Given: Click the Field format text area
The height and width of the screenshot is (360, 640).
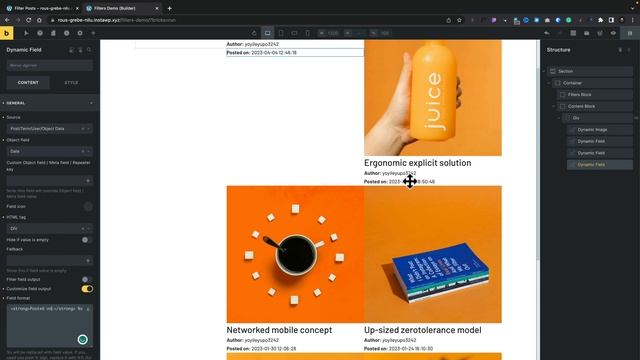Looking at the screenshot, I should point(49,325).
